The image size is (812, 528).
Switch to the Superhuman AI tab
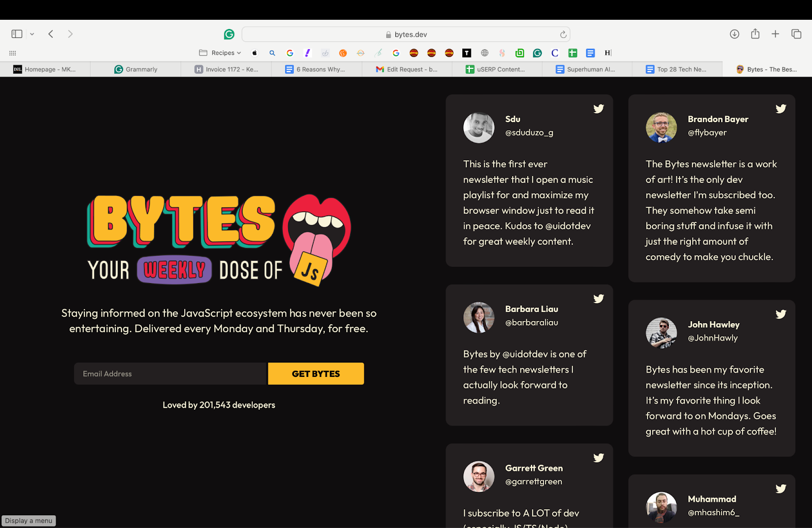tap(587, 69)
